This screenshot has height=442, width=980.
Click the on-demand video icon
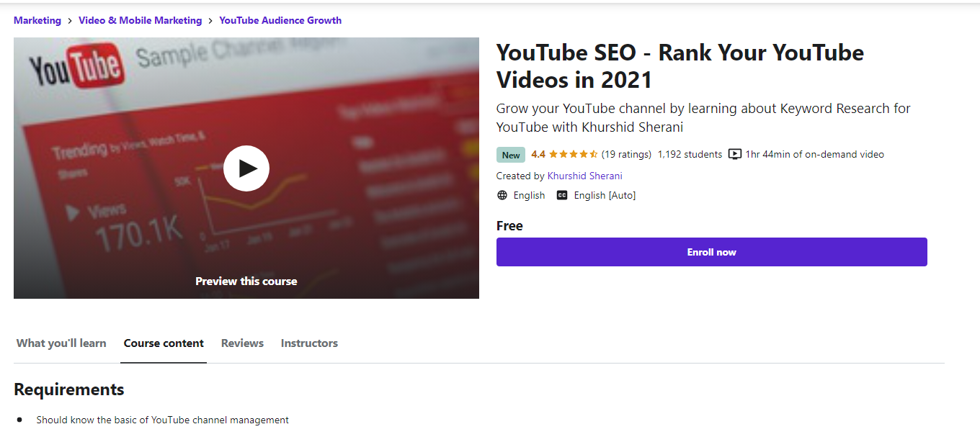(x=735, y=154)
